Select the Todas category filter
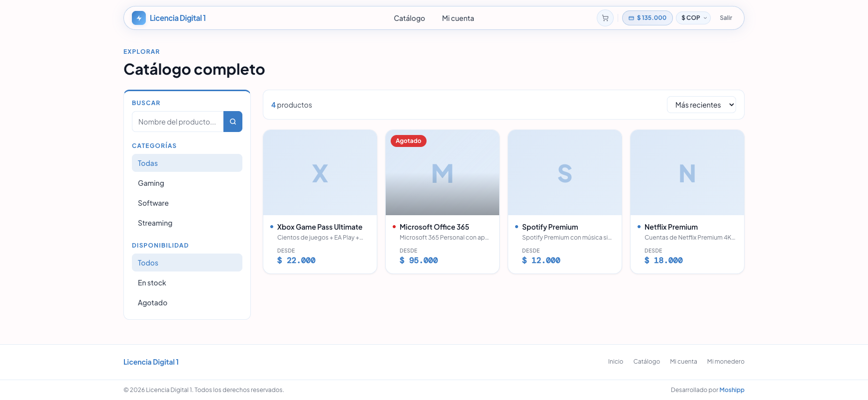Image resolution: width=868 pixels, height=400 pixels. [187, 163]
